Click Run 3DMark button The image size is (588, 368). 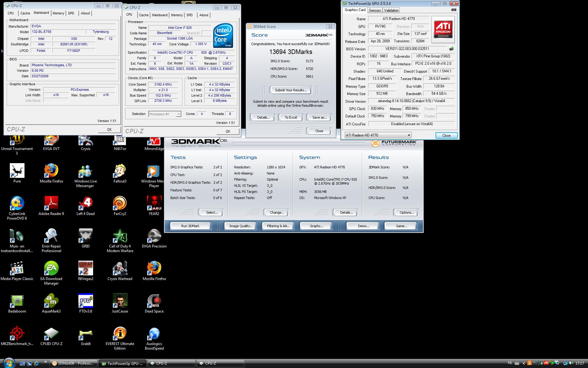click(190, 226)
